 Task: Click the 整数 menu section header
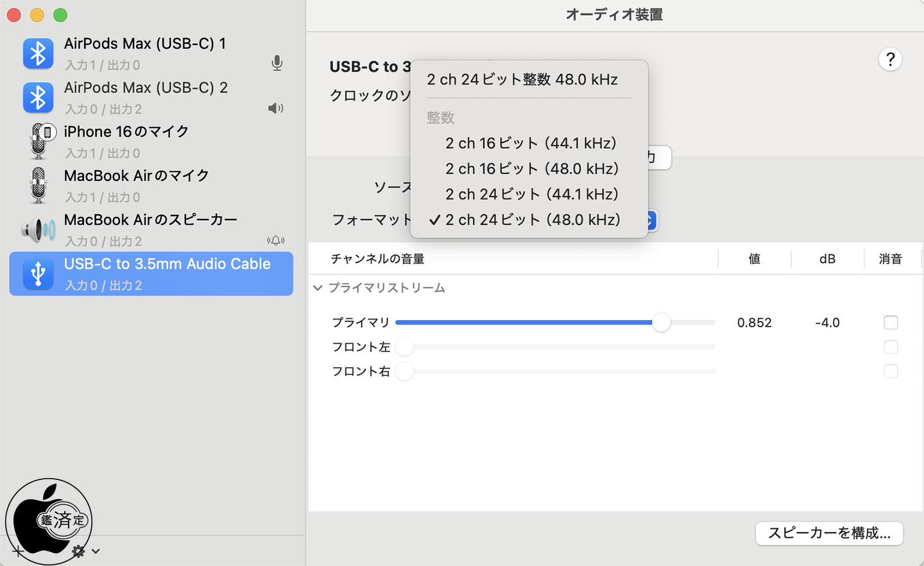tap(440, 117)
